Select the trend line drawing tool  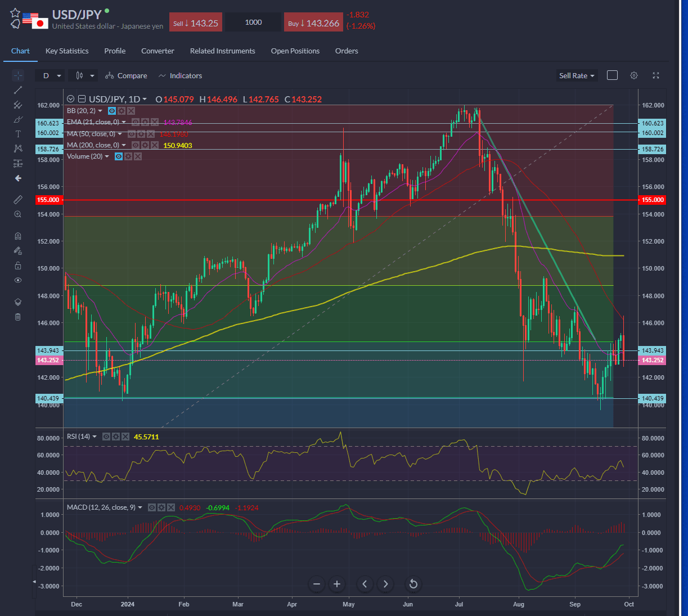pyautogui.click(x=18, y=90)
